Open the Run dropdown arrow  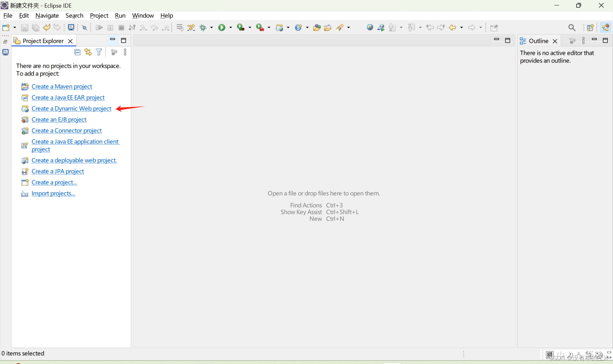coord(231,28)
